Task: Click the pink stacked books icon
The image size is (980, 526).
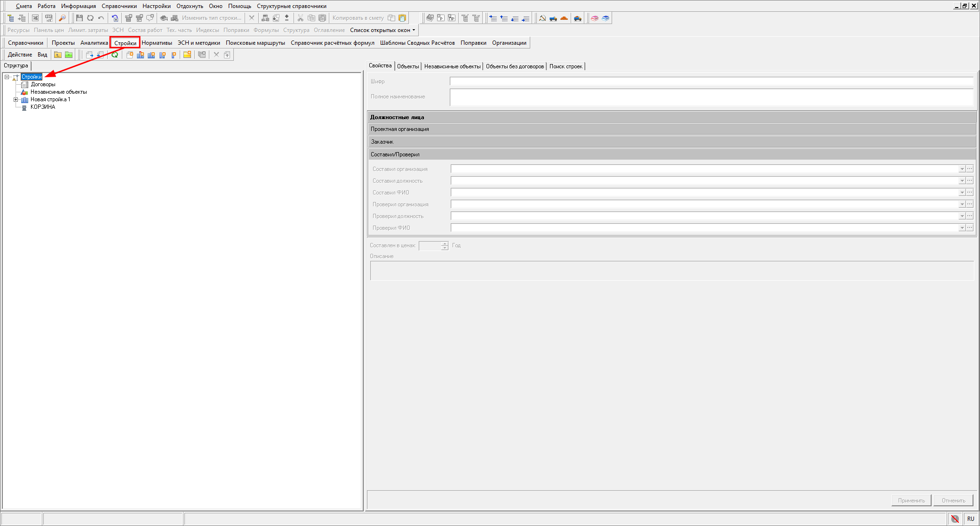Action: click(x=595, y=18)
